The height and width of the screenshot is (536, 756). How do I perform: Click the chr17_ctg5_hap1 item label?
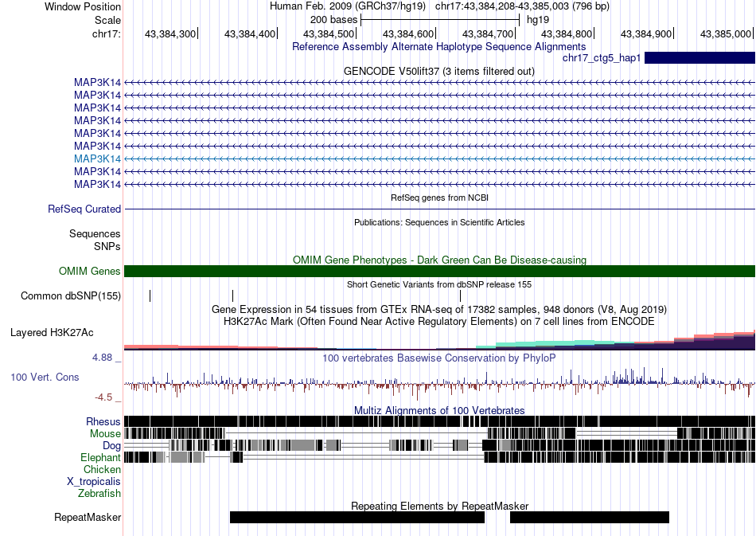[602, 58]
